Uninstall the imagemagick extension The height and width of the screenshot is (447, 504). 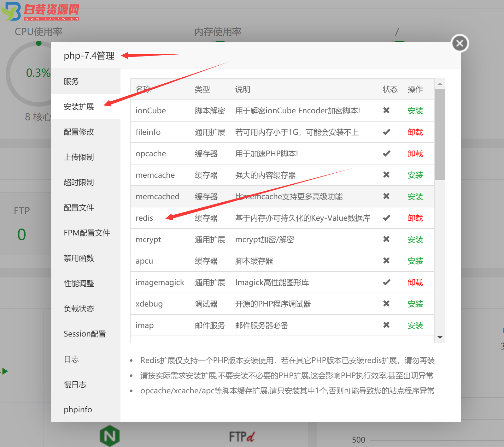(x=415, y=283)
